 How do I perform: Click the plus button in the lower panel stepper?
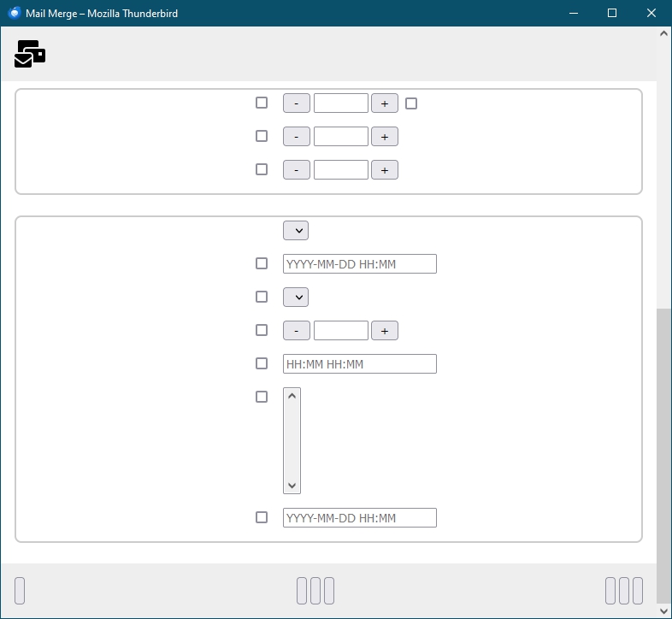385,331
